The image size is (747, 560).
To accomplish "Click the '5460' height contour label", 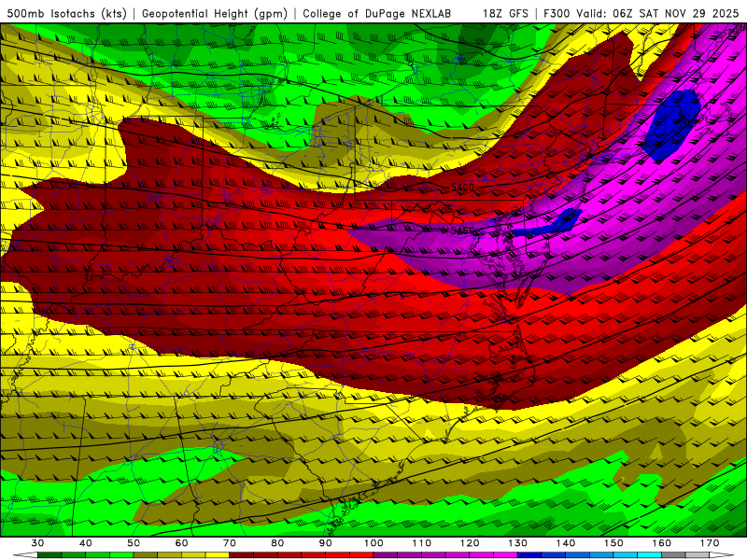I will point(462,231).
